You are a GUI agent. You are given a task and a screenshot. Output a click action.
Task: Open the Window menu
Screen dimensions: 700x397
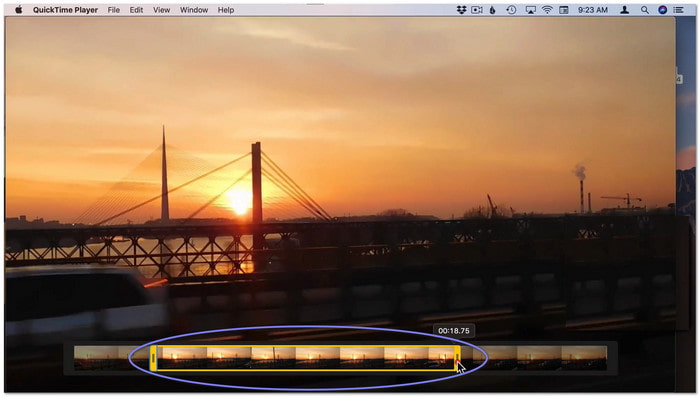pos(194,10)
